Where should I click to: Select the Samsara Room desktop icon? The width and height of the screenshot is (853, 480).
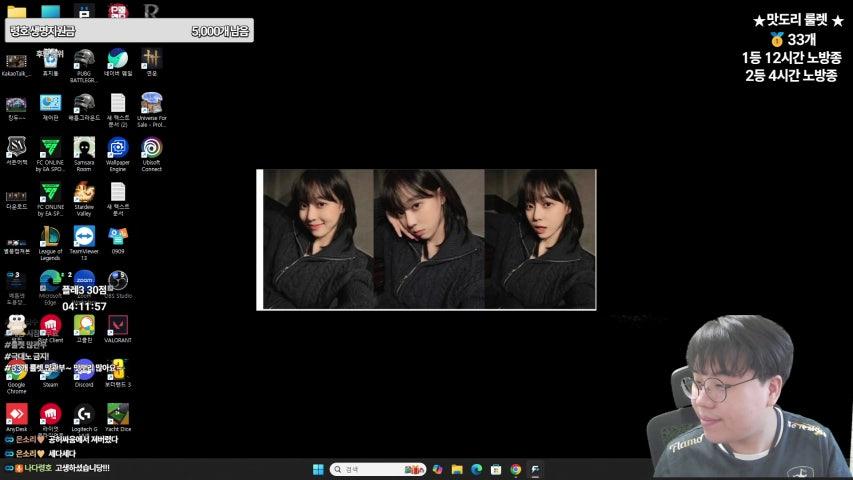click(x=84, y=148)
